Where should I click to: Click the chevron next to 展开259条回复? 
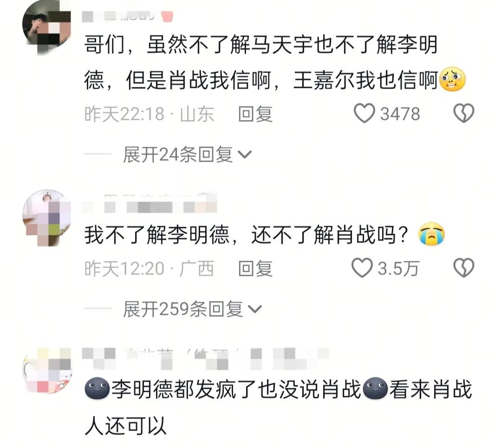pos(255,309)
